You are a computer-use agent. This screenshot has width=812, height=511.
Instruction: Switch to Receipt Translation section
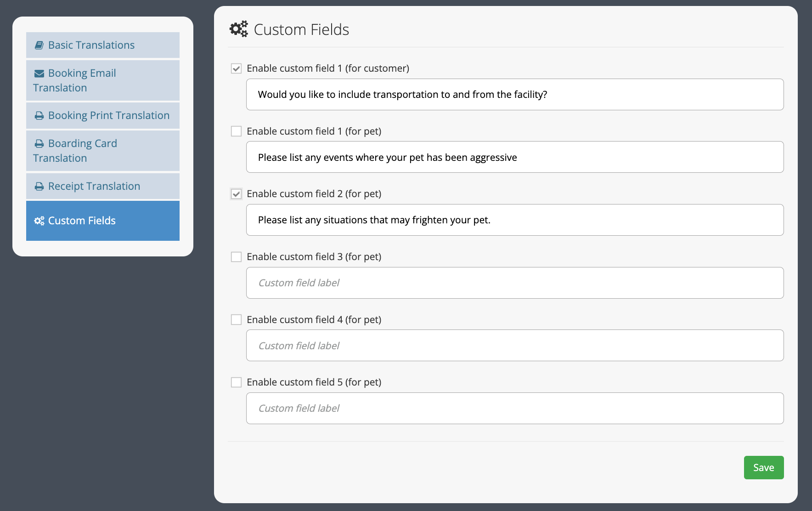coord(103,186)
